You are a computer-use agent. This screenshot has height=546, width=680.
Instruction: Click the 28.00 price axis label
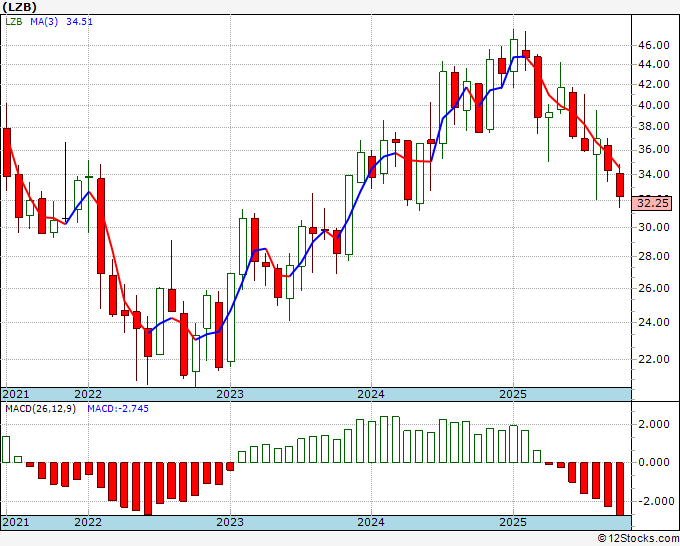(653, 256)
